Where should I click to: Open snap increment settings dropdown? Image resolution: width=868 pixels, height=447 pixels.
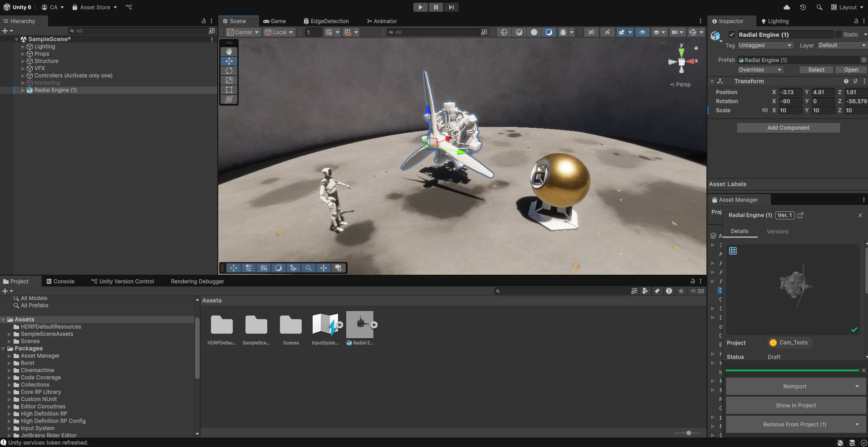point(356,32)
